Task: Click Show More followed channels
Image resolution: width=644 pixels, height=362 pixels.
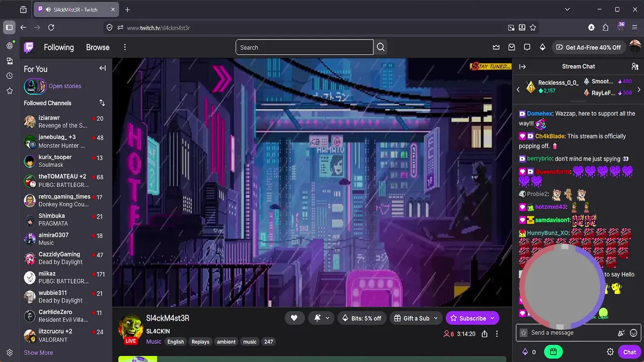Action: point(38,352)
